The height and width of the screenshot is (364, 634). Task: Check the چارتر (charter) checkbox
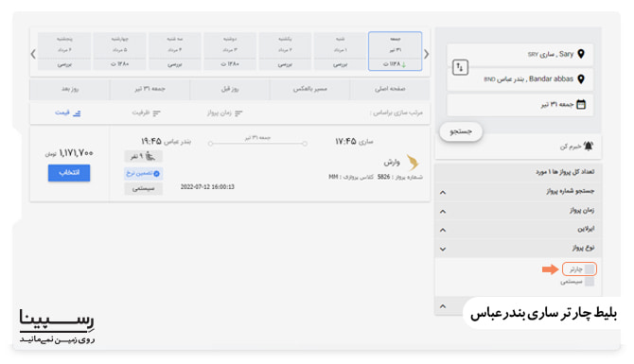point(590,269)
